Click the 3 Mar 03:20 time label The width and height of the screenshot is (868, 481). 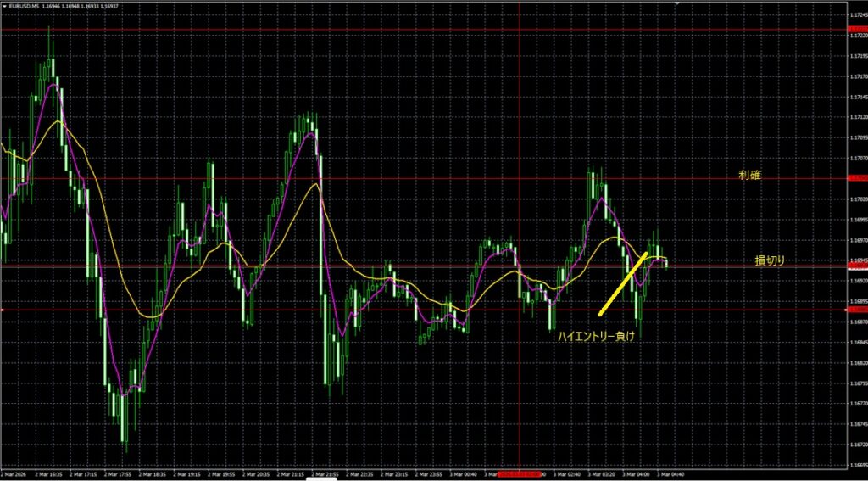(x=601, y=475)
